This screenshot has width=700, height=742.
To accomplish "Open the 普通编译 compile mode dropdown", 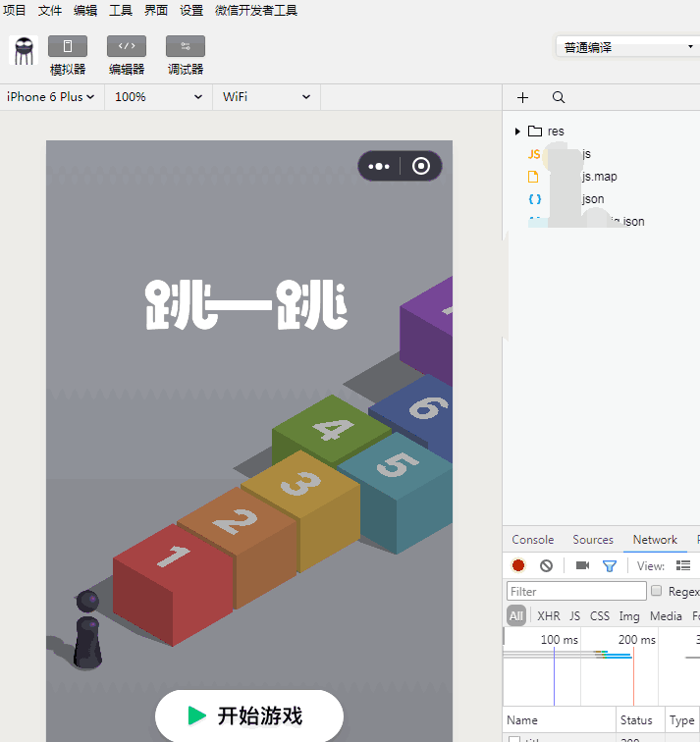I will pyautogui.click(x=626, y=47).
